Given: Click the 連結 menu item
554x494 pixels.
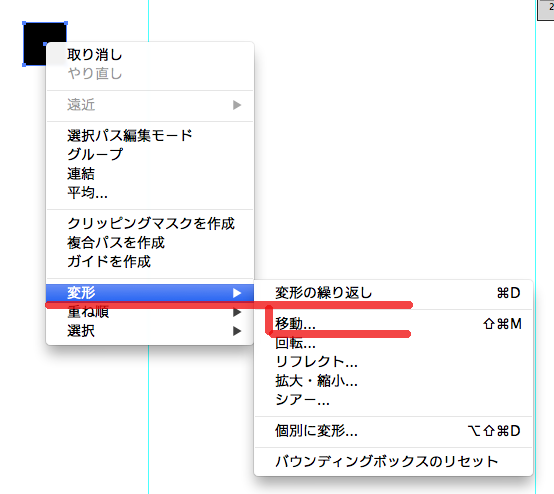Looking at the screenshot, I should [x=150, y=174].
